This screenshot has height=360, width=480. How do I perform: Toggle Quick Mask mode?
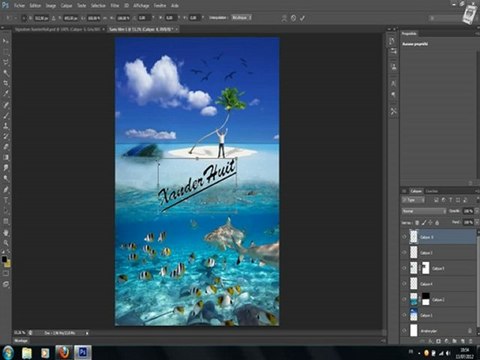pyautogui.click(x=6, y=273)
